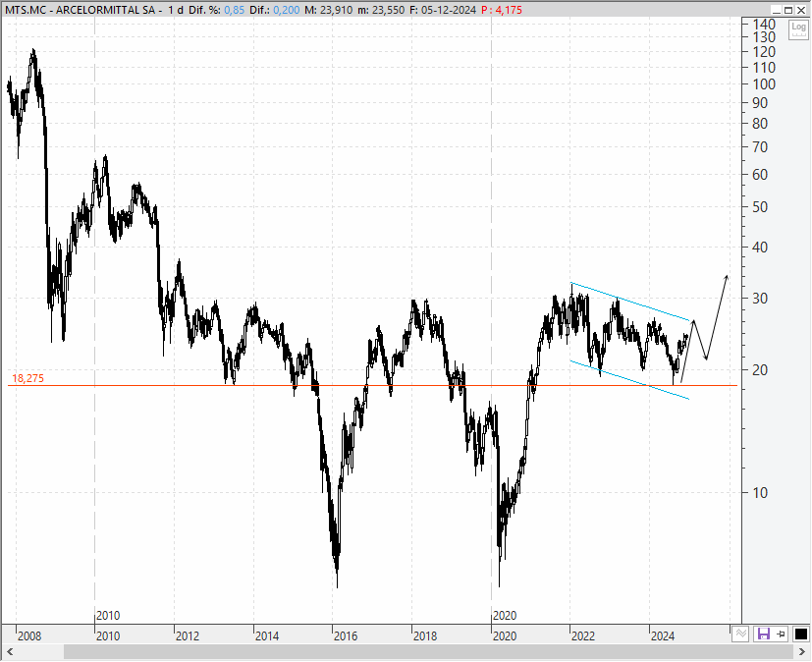Viewport: 812px width, 662px height.
Task: Click the 18,275 support level label
Action: point(27,379)
